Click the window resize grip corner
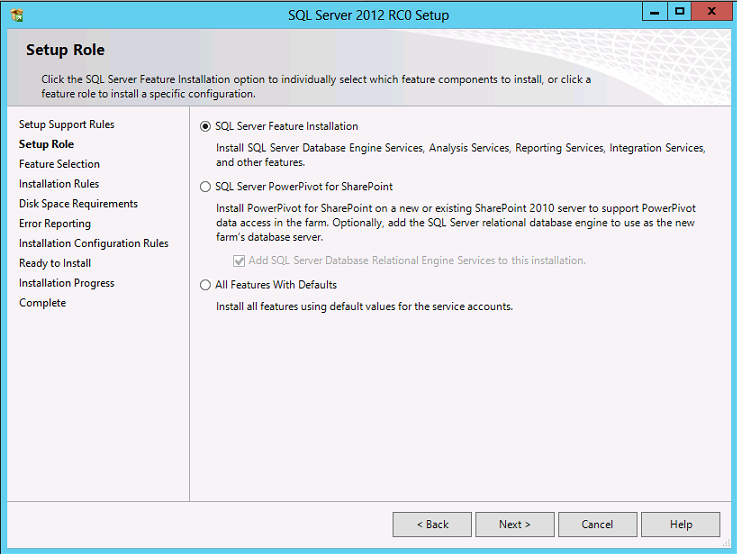 click(x=726, y=543)
